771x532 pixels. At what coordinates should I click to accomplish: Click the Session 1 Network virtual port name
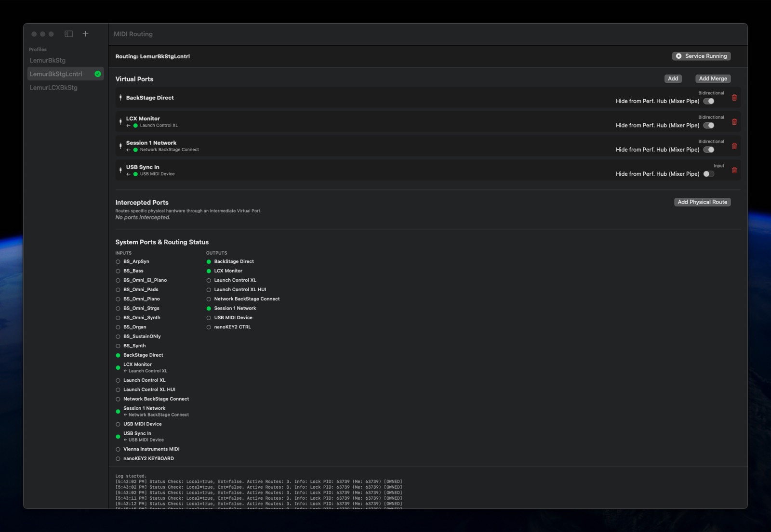click(x=151, y=143)
